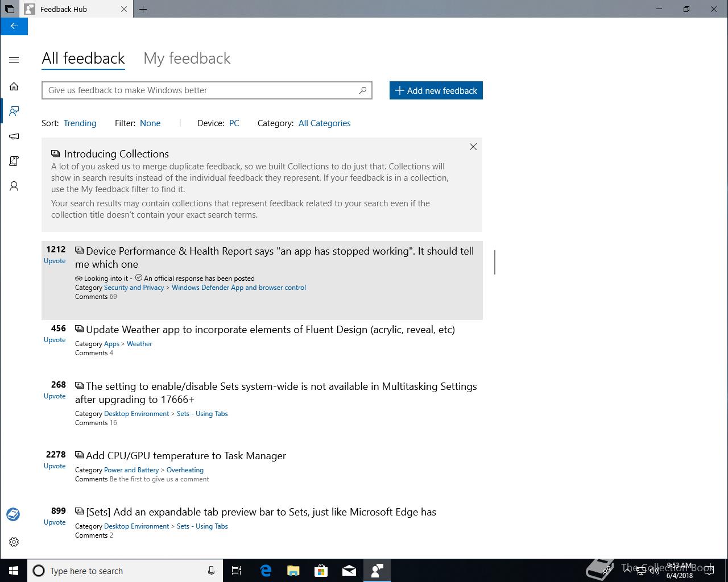Click the search magnifier icon in feedback box
728x582 pixels.
click(363, 90)
